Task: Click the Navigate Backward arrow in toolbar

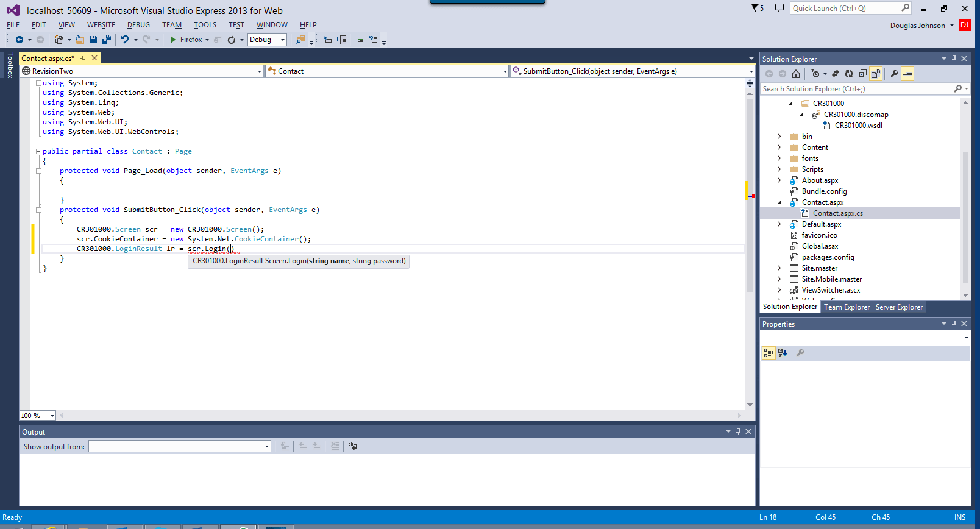Action: 20,40
